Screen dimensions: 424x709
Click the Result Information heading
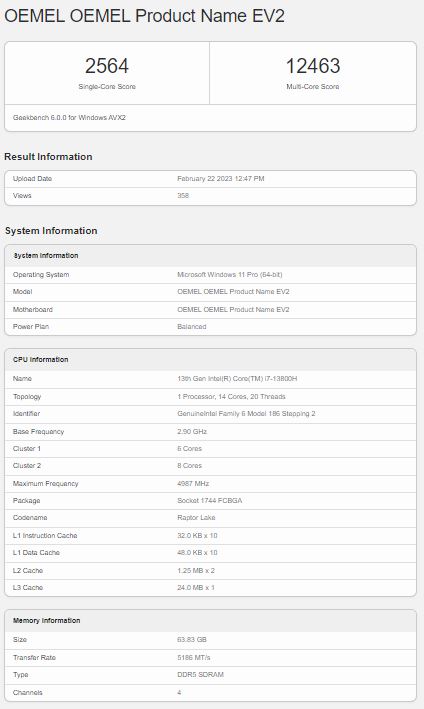coord(48,156)
